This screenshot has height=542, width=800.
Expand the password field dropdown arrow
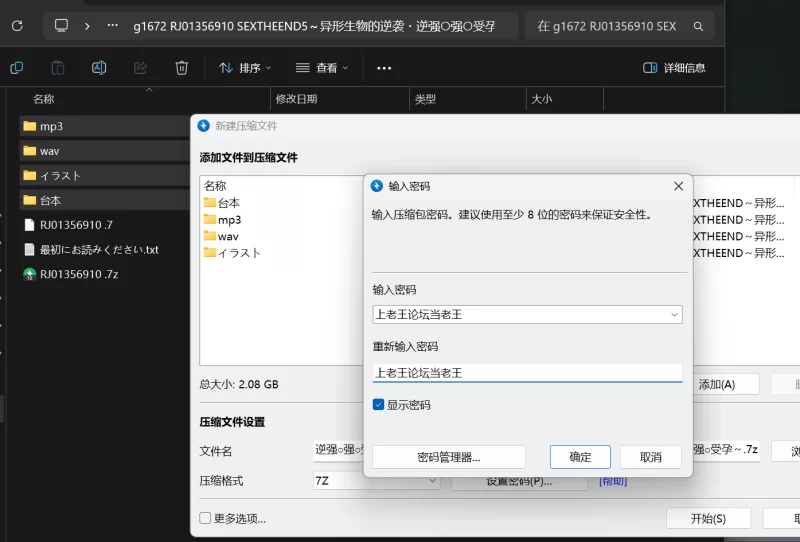[674, 314]
